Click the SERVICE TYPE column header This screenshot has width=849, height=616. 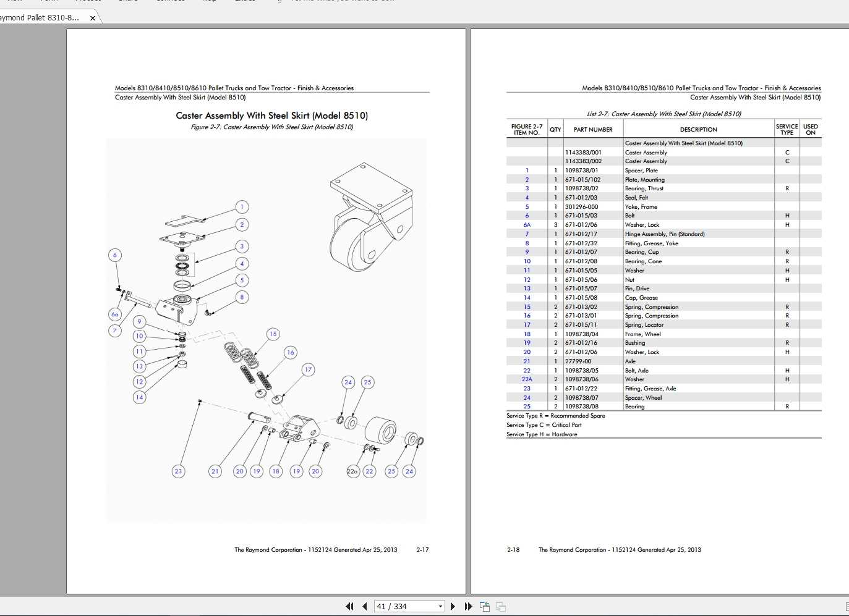[787, 129]
